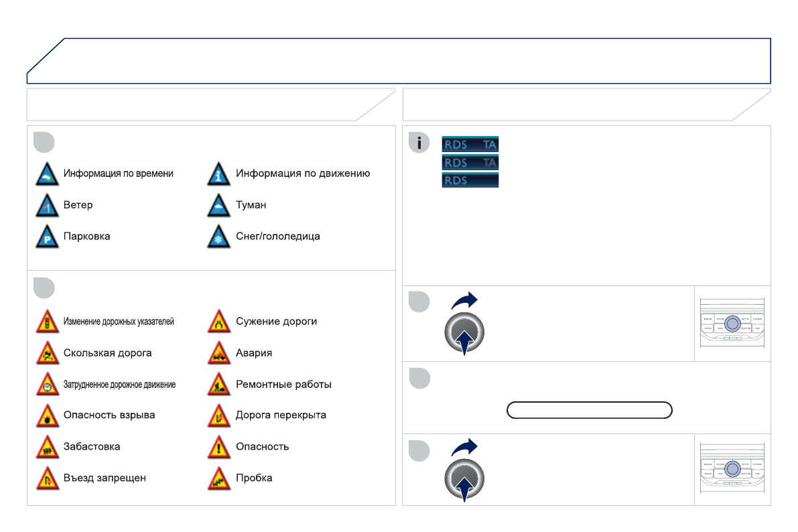Click the wind warning icon next to Ветер
The height and width of the screenshot is (532, 798).
point(46,206)
